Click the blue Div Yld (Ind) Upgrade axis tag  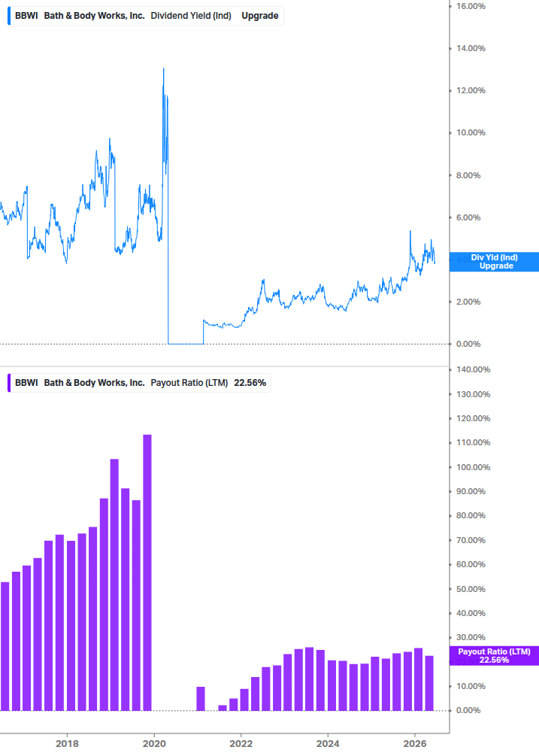[x=494, y=262]
